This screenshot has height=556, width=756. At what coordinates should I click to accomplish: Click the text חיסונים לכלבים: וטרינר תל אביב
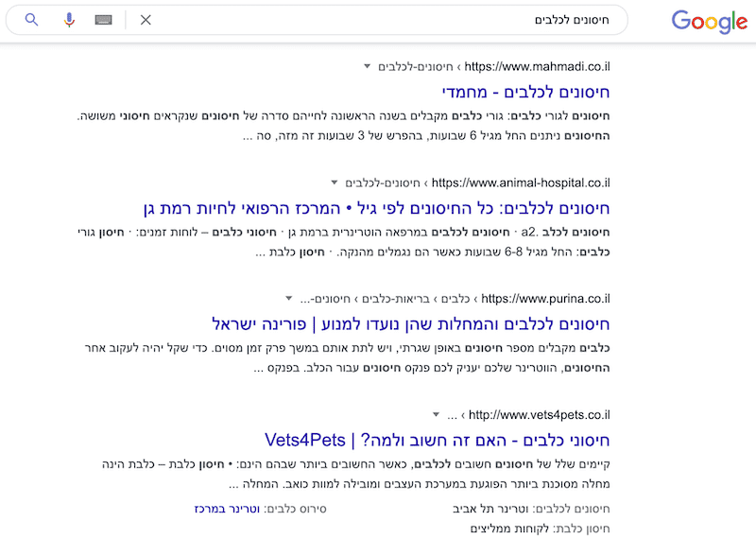tap(531, 509)
